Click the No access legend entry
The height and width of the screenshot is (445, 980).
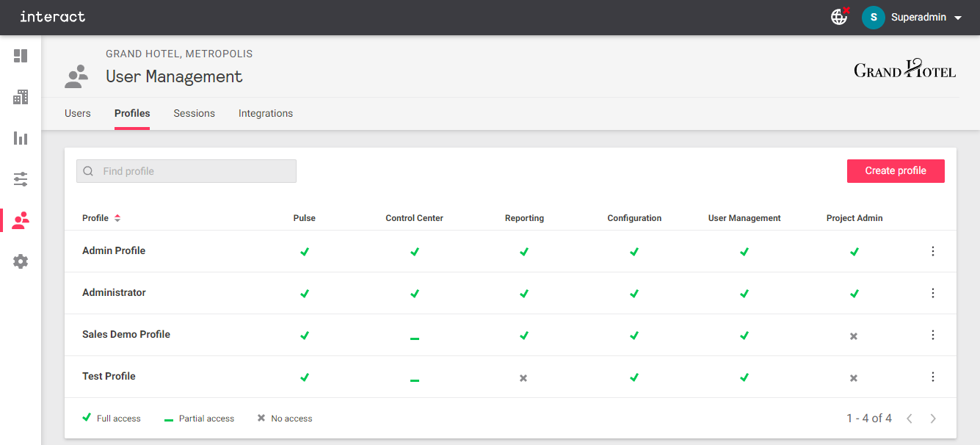285,419
